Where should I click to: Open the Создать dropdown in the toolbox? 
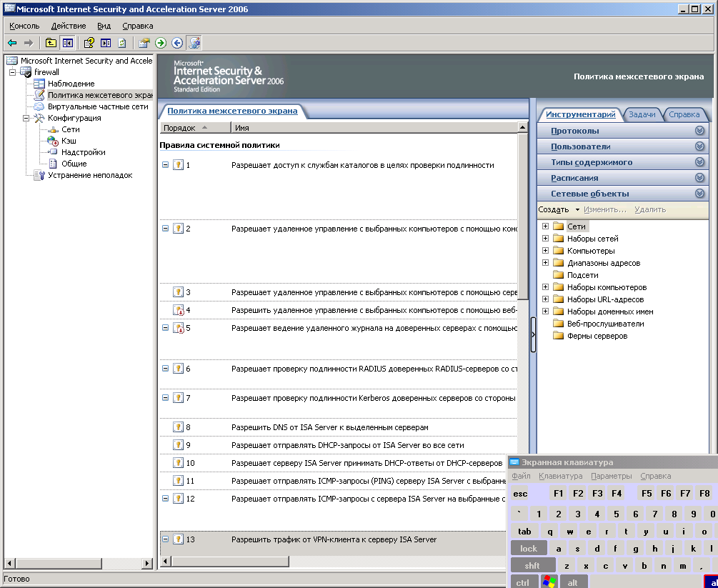click(x=559, y=209)
